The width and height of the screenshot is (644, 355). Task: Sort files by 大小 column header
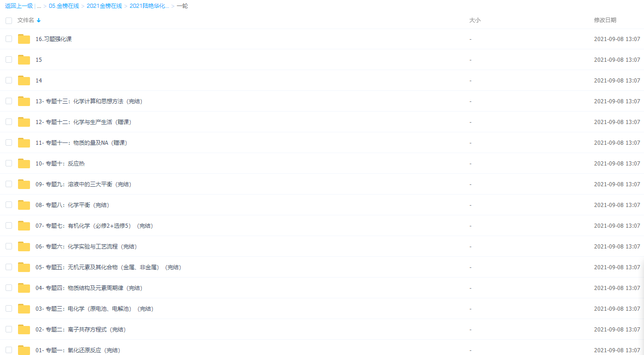475,20
